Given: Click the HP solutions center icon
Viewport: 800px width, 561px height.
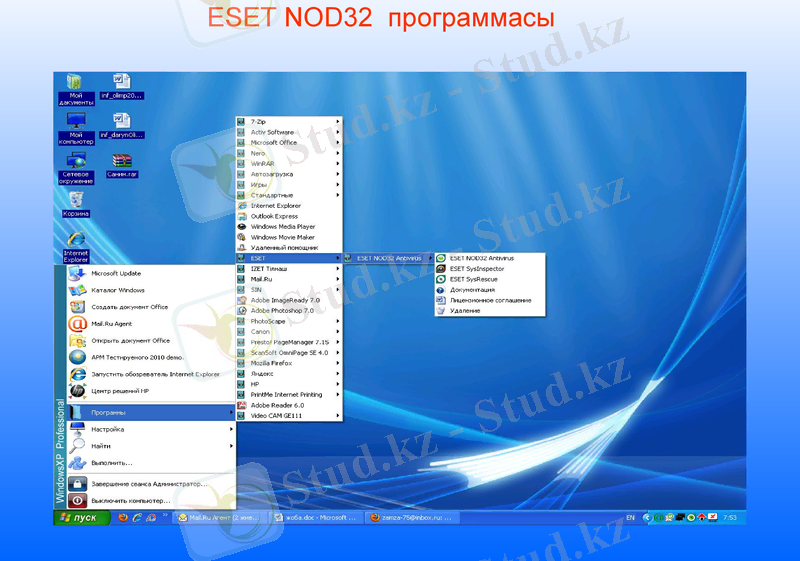Looking at the screenshot, I should click(78, 391).
